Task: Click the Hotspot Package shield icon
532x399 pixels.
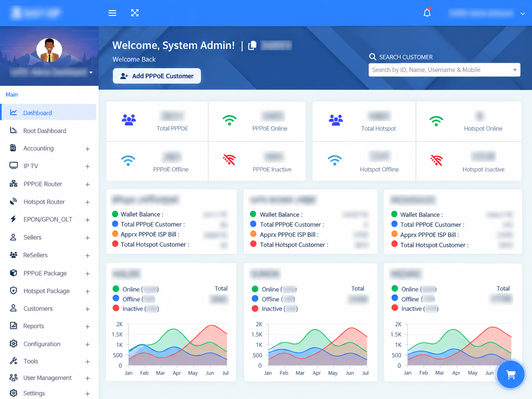Action: [14, 291]
